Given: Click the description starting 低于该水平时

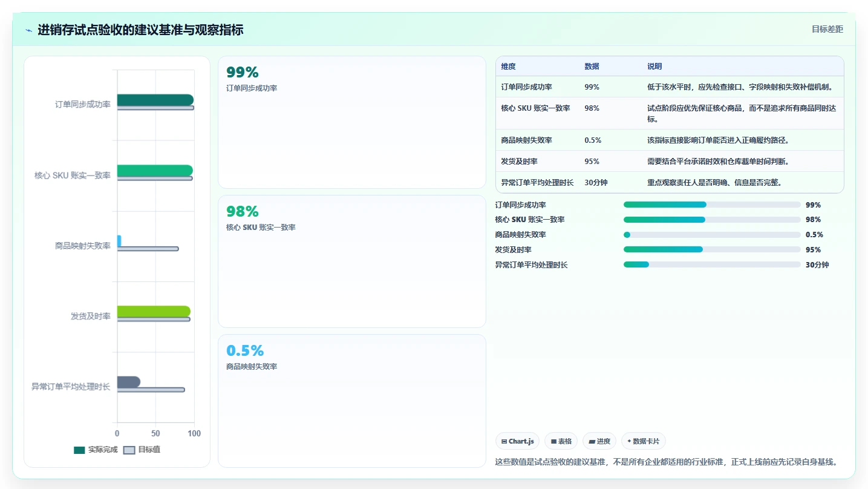Looking at the screenshot, I should point(740,87).
